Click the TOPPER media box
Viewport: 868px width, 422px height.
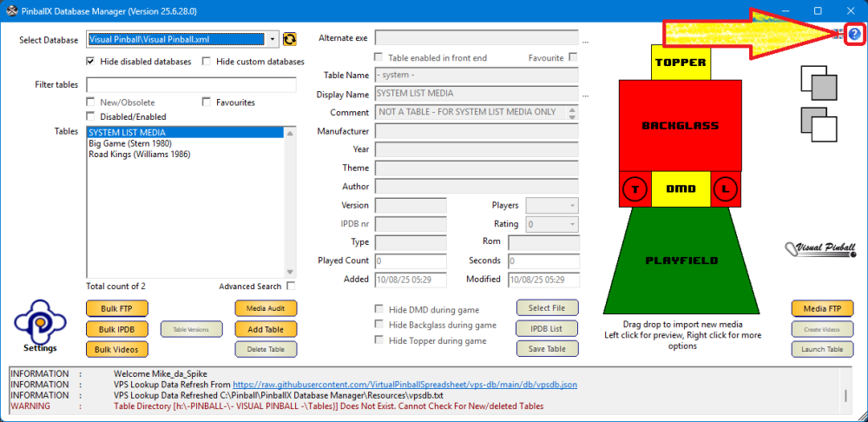click(681, 63)
